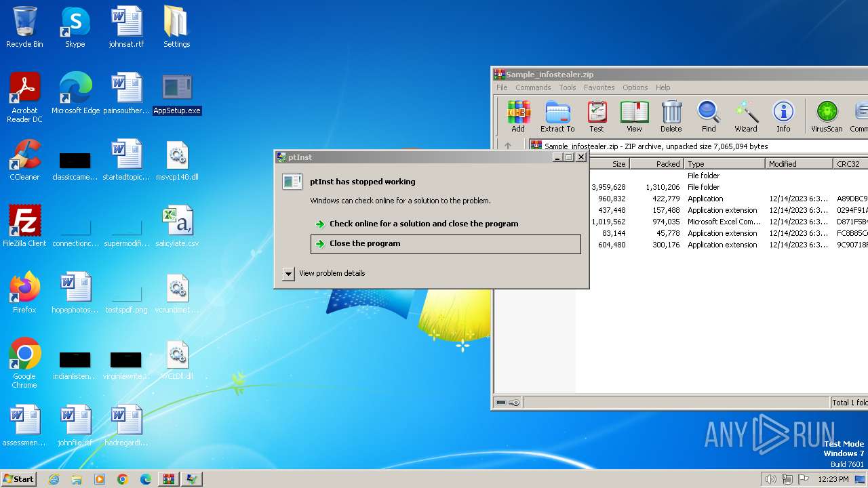Select Google Chrome desktop shortcut
868x488 pixels.
pos(24,363)
